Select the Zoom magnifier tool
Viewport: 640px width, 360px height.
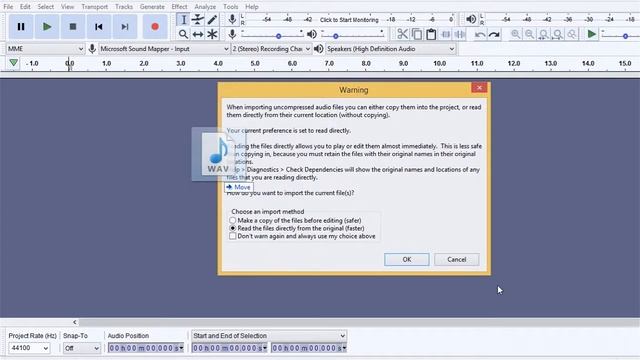(183, 34)
